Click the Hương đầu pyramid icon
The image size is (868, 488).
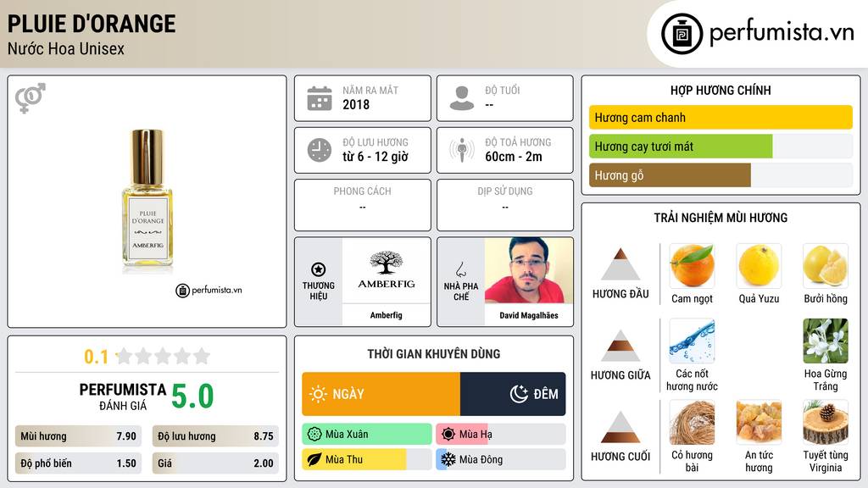point(620,264)
